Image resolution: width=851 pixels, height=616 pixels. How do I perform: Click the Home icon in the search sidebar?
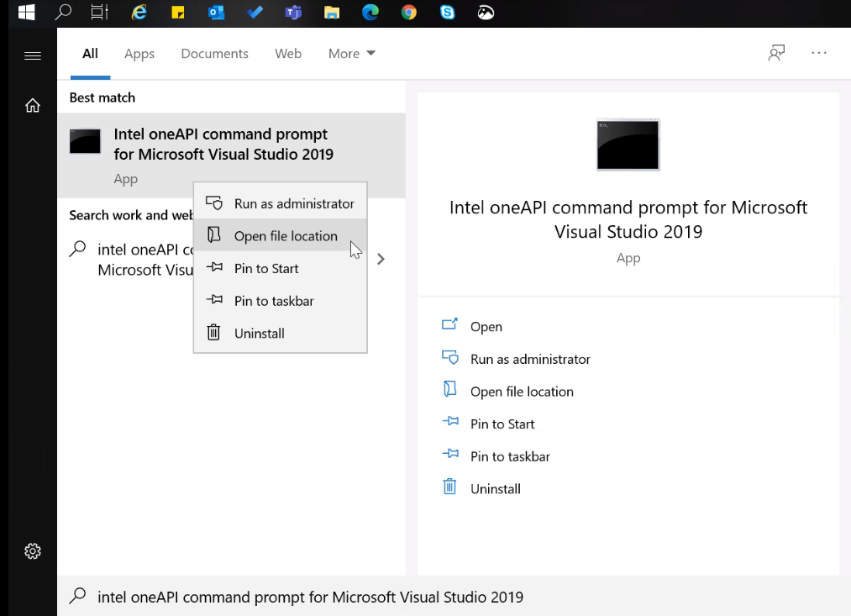[x=33, y=105]
